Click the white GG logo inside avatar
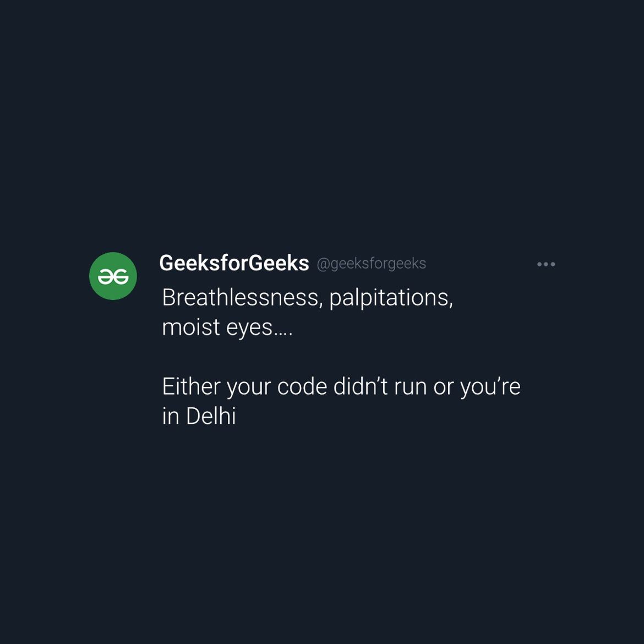This screenshot has width=644, height=644. pyautogui.click(x=113, y=277)
